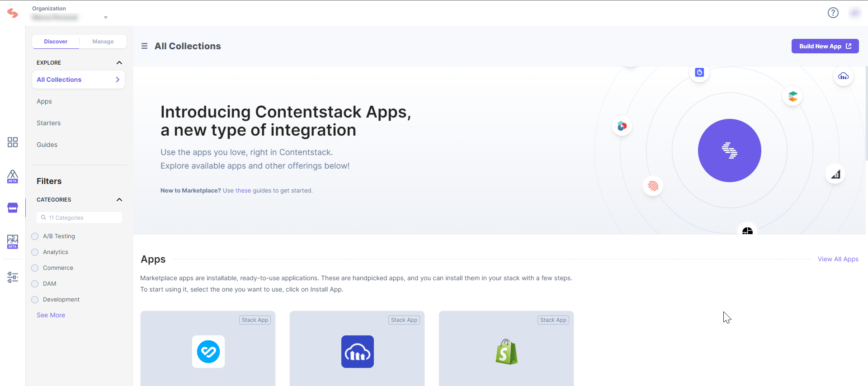868x386 pixels.
Task: Click the Filters heading
Action: 49,181
